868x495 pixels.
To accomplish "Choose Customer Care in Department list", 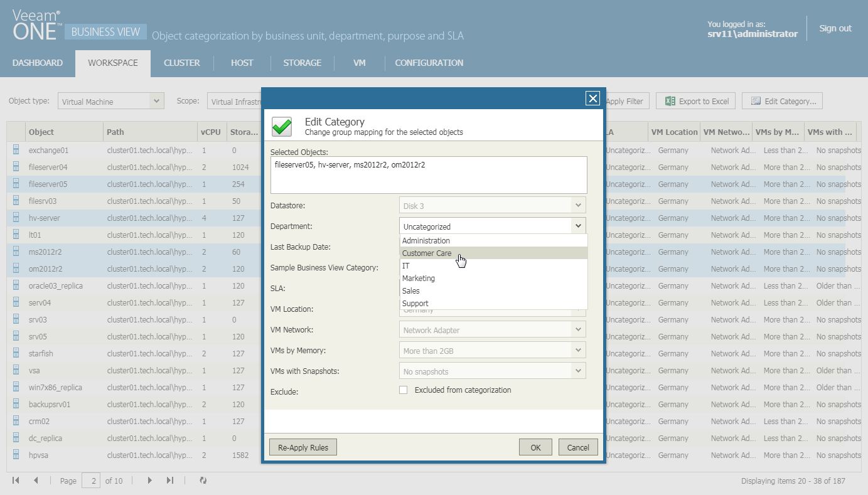I will [x=493, y=253].
